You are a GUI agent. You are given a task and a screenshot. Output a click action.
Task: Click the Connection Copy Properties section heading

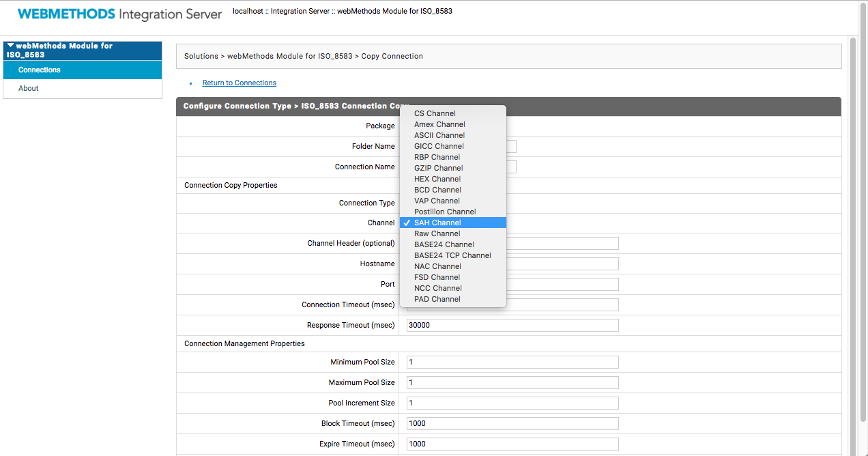[x=231, y=185]
